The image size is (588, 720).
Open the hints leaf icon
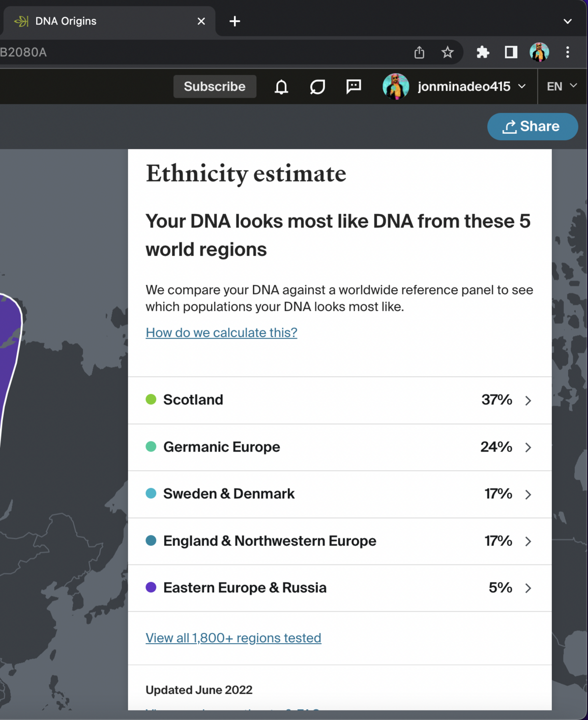point(317,87)
